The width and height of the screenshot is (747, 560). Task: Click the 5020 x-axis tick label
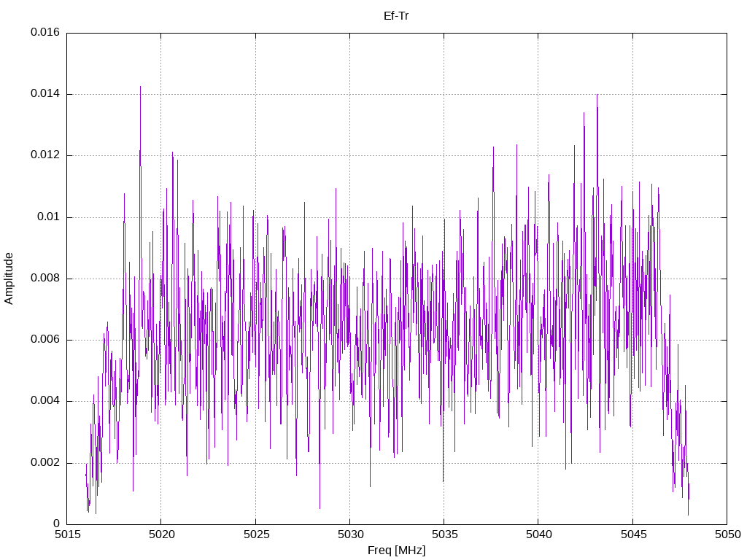click(x=161, y=534)
